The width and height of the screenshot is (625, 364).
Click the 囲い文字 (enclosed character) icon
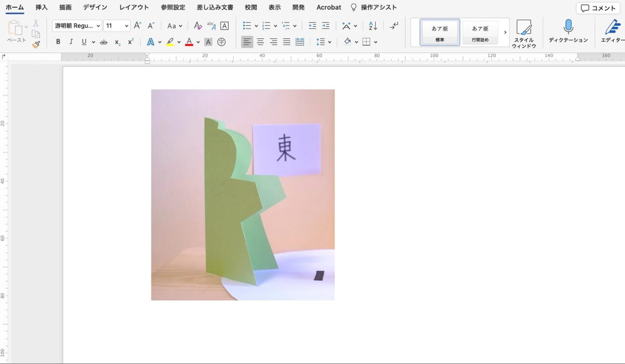pos(221,41)
